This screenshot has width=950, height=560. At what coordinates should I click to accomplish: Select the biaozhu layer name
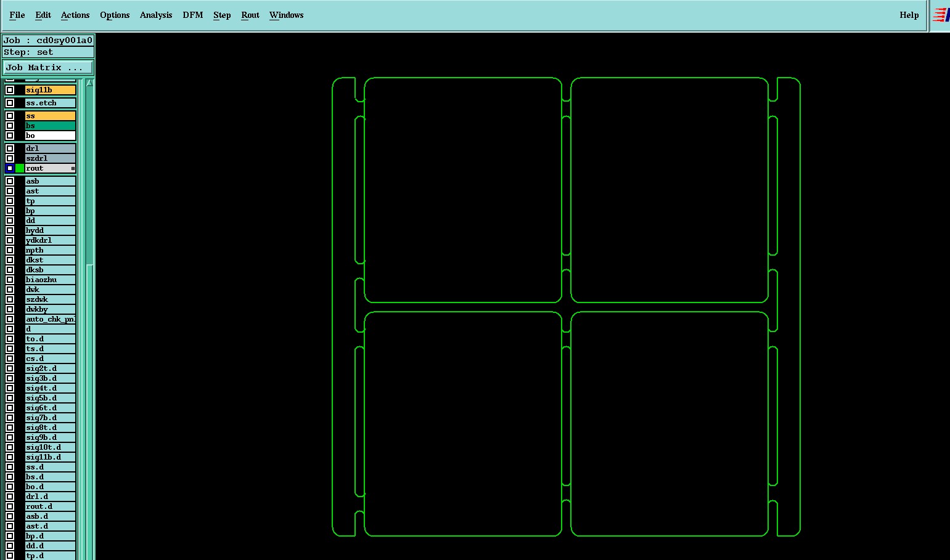[x=51, y=280]
